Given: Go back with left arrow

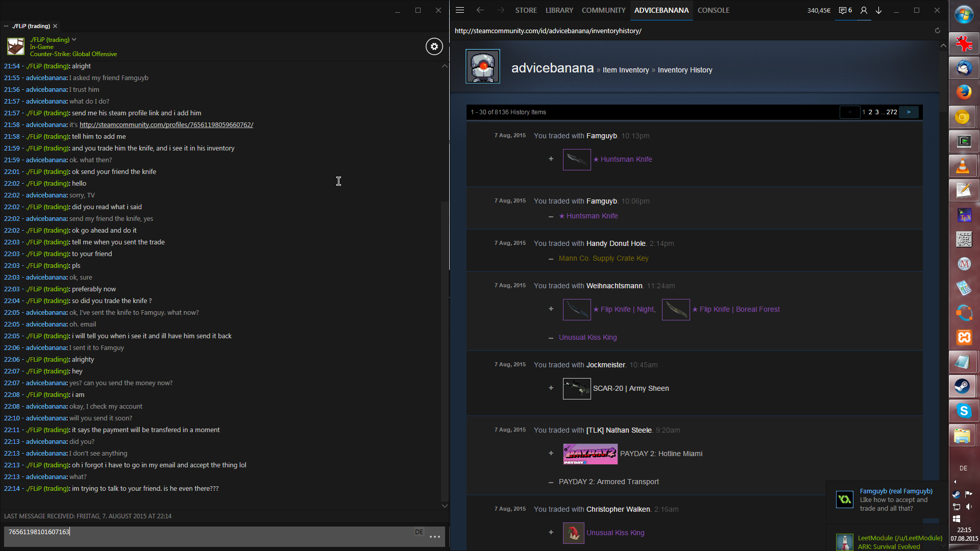Looking at the screenshot, I should tap(480, 10).
